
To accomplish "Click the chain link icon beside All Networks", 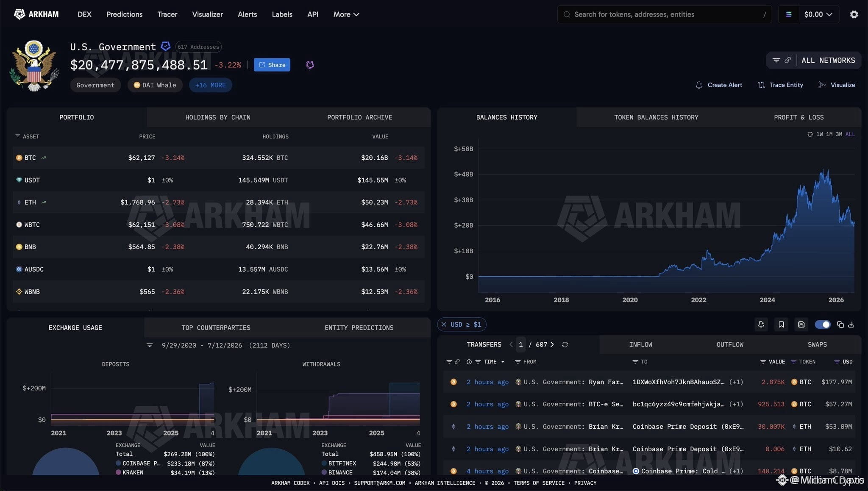I will [x=787, y=60].
